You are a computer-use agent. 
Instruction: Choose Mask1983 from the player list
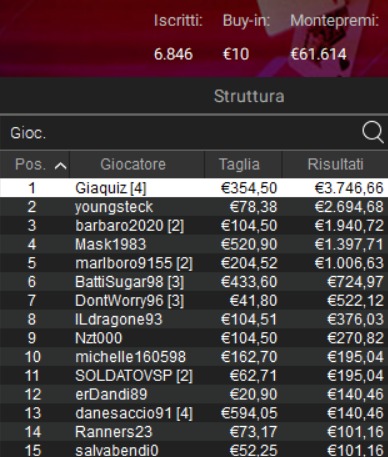[x=194, y=244]
